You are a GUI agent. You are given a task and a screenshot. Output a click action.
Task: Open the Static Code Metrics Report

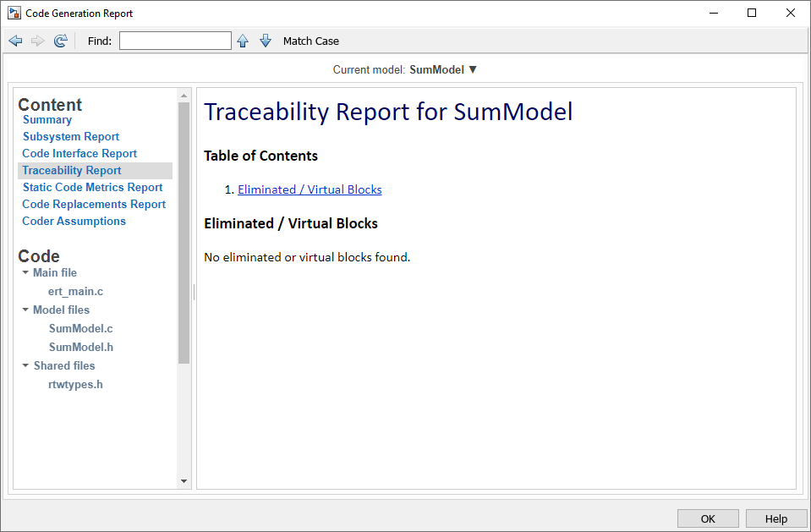[x=92, y=188]
